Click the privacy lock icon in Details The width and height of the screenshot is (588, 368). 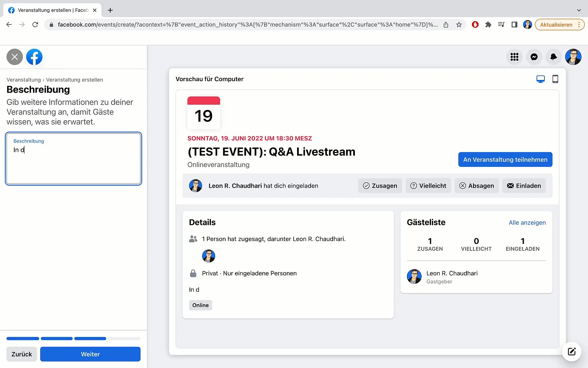point(193,273)
